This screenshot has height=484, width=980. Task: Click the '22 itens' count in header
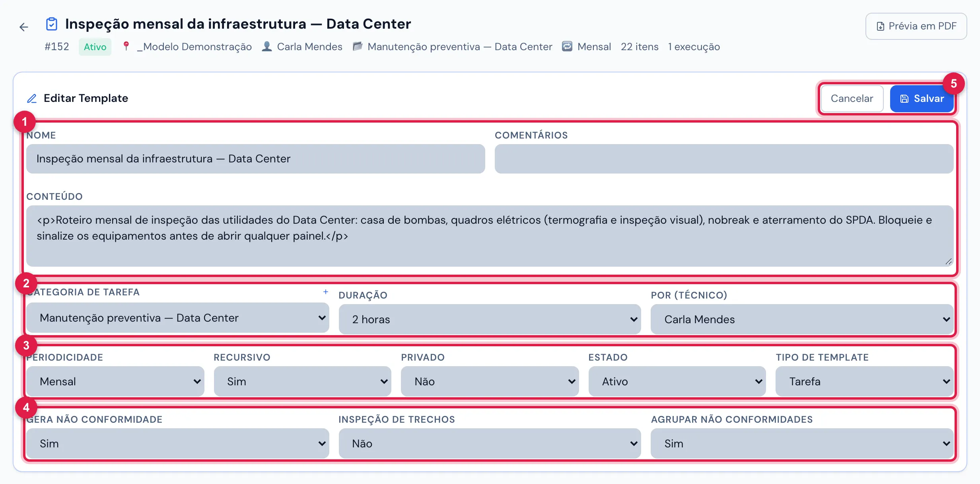tap(640, 47)
